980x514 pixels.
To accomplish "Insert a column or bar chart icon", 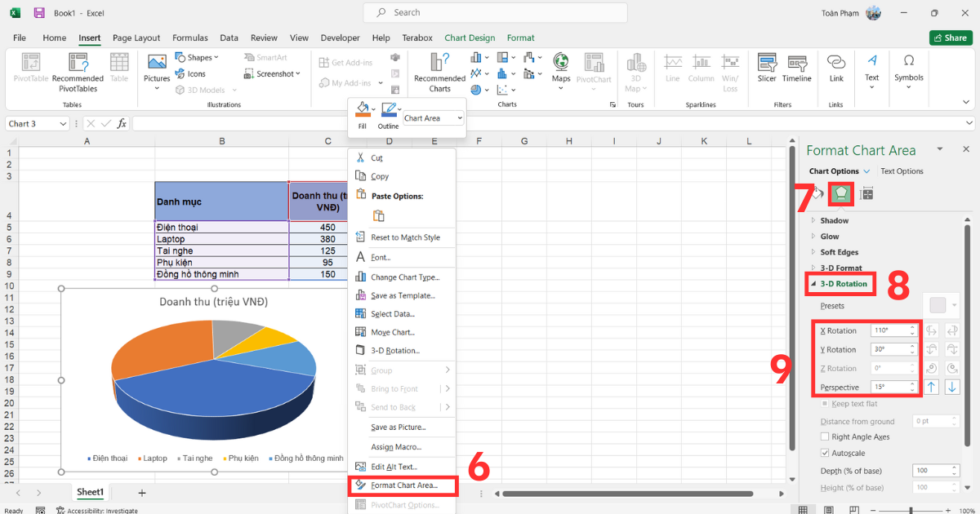I will click(477, 57).
